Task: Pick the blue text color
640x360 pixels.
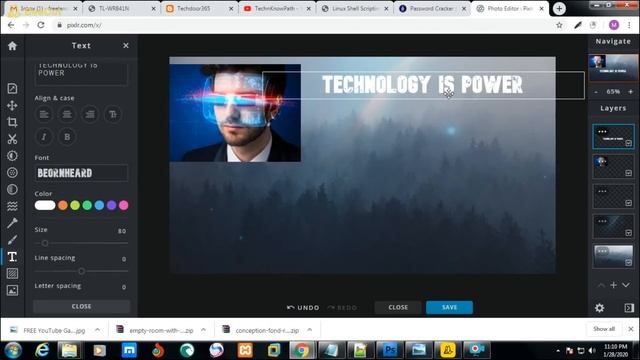Action: coord(99,205)
